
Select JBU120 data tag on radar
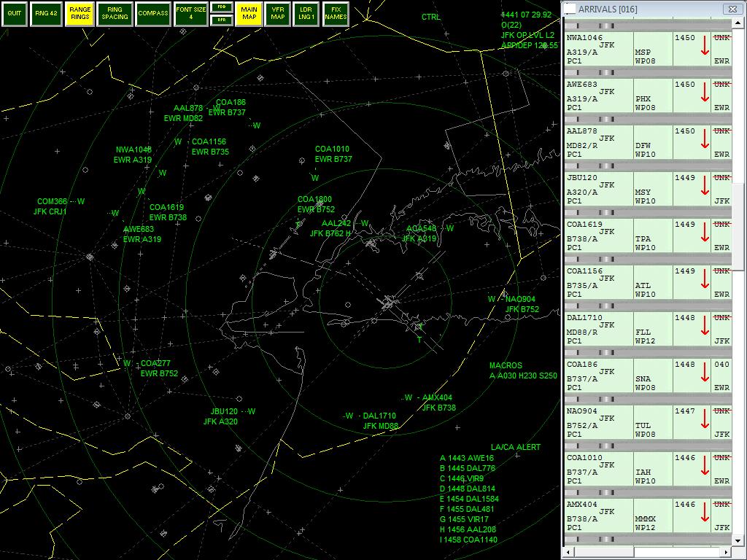point(221,416)
